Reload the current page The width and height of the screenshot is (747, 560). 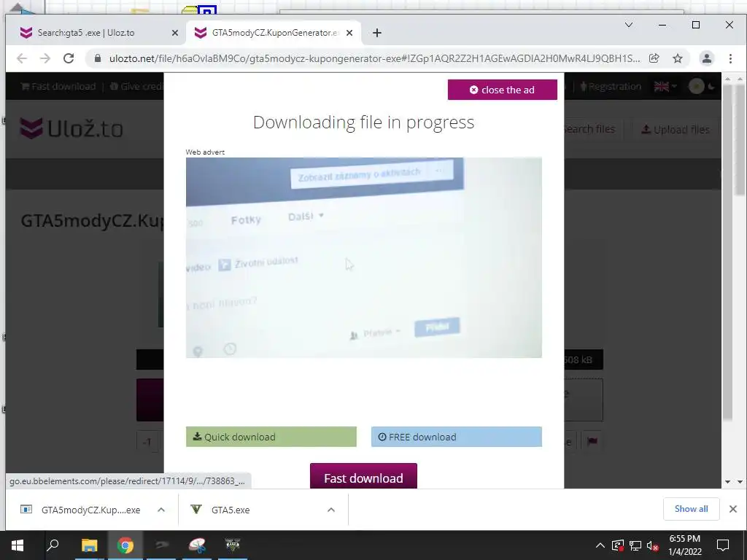[69, 58]
